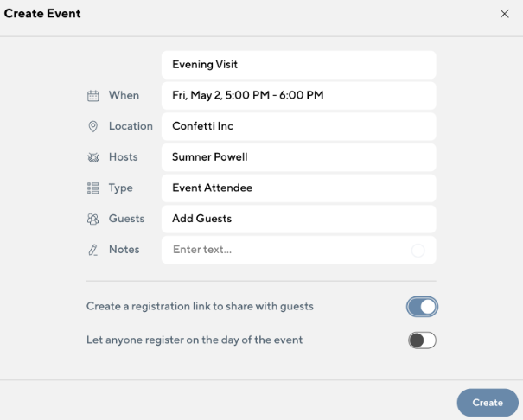Click the Type list icon
Image resolution: width=523 pixels, height=420 pixels.
[93, 188]
